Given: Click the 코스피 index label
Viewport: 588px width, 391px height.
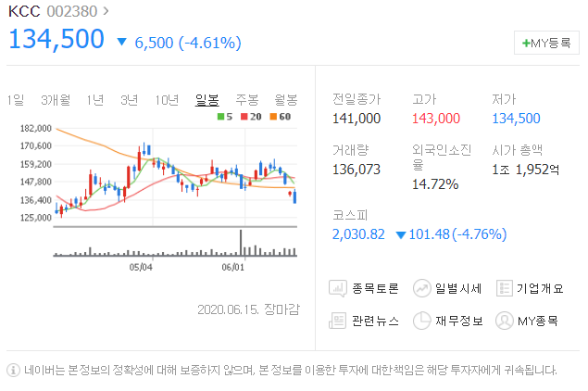Looking at the screenshot, I should click(x=350, y=215).
